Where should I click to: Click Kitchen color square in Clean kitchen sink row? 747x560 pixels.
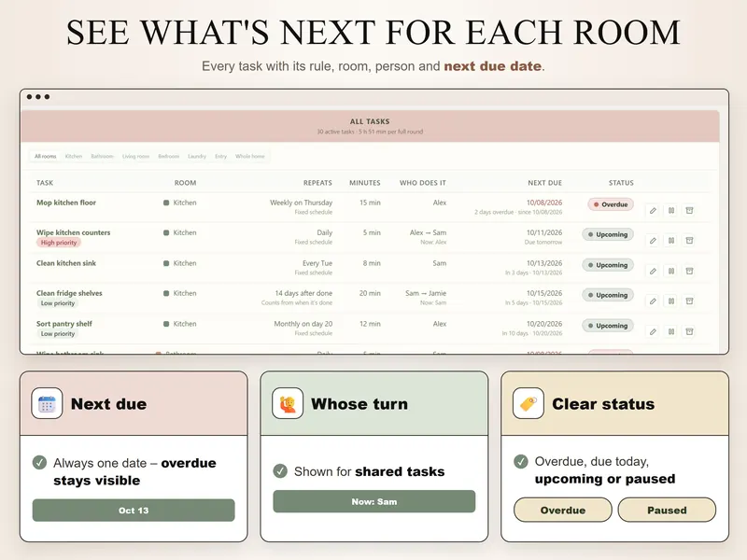click(x=166, y=263)
